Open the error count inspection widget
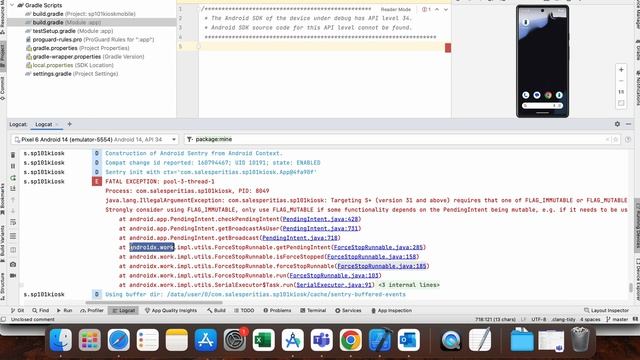This screenshot has width=640, height=360. (426, 9)
